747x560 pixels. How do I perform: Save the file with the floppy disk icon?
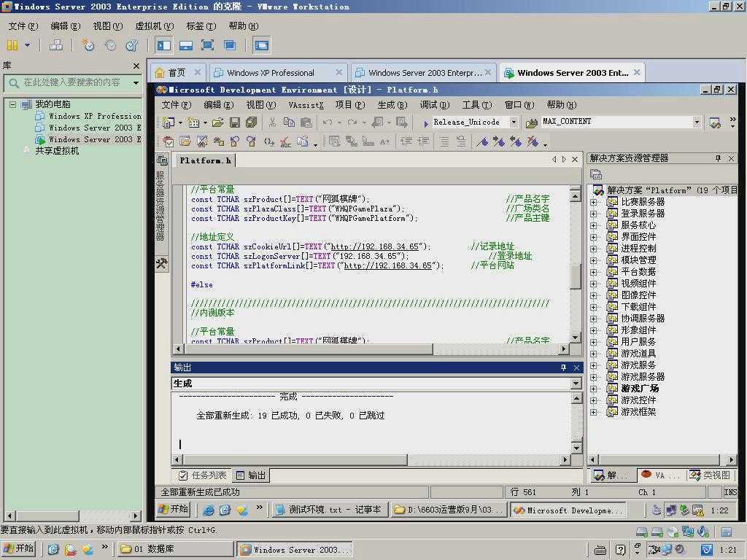(235, 122)
